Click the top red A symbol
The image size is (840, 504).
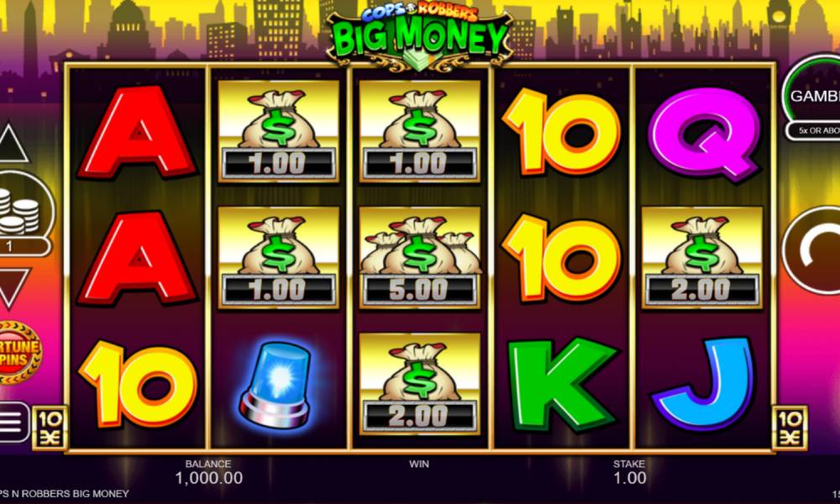(137, 132)
